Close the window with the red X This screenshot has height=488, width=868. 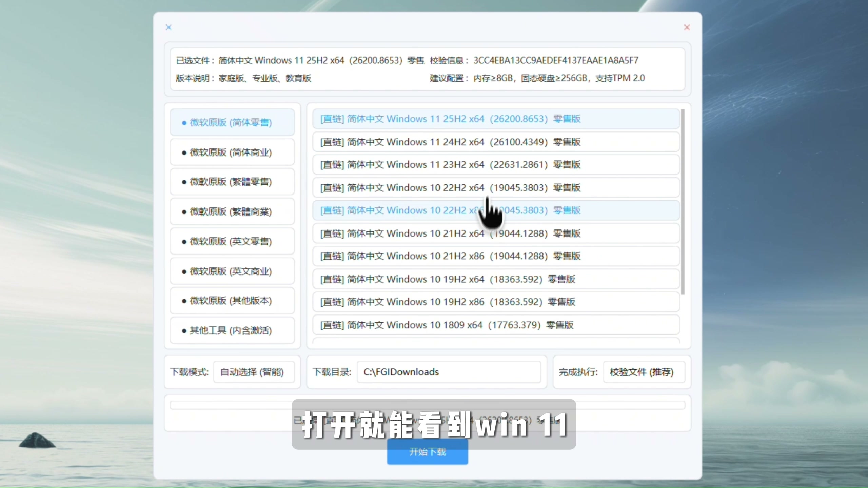[x=687, y=27]
